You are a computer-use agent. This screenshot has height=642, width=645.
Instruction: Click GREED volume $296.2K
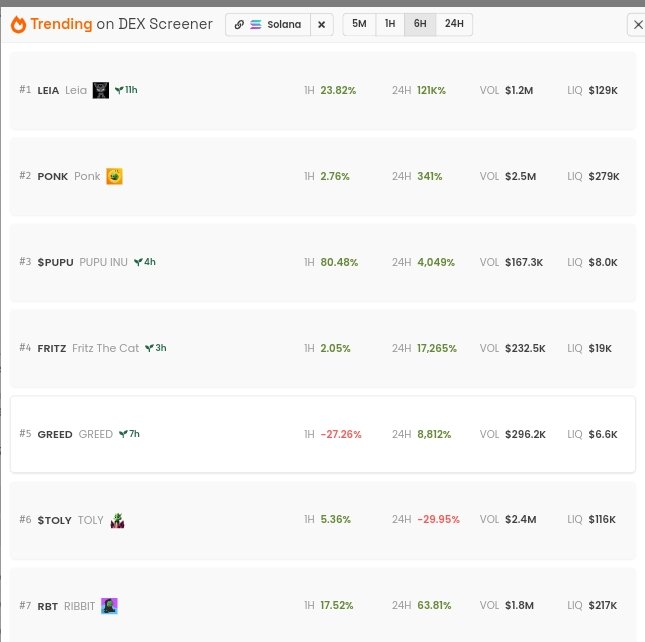coord(525,434)
